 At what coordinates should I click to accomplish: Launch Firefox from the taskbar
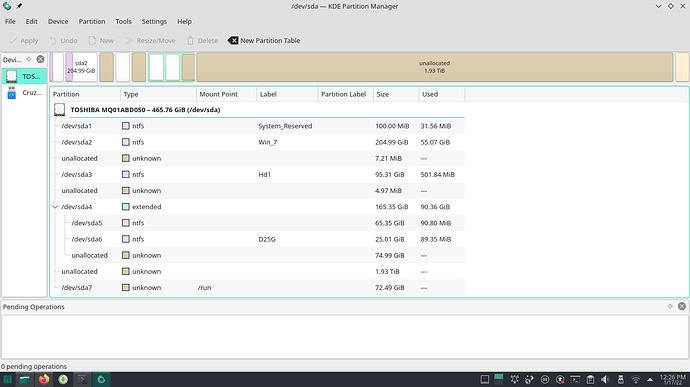coord(44,379)
